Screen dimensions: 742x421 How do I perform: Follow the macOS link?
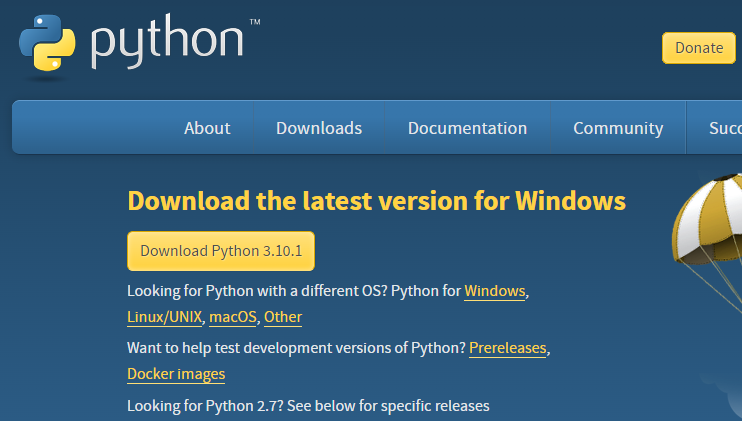point(233,317)
